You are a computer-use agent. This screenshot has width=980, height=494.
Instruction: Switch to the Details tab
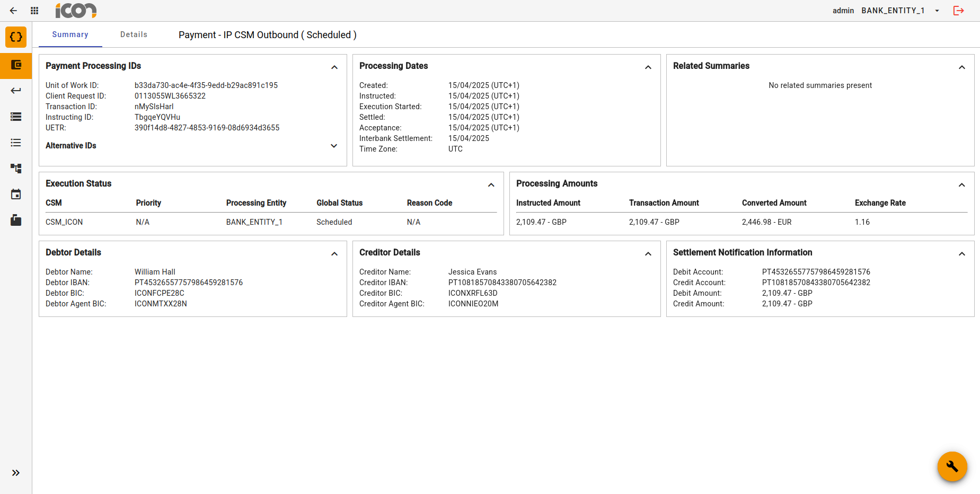pyautogui.click(x=134, y=34)
